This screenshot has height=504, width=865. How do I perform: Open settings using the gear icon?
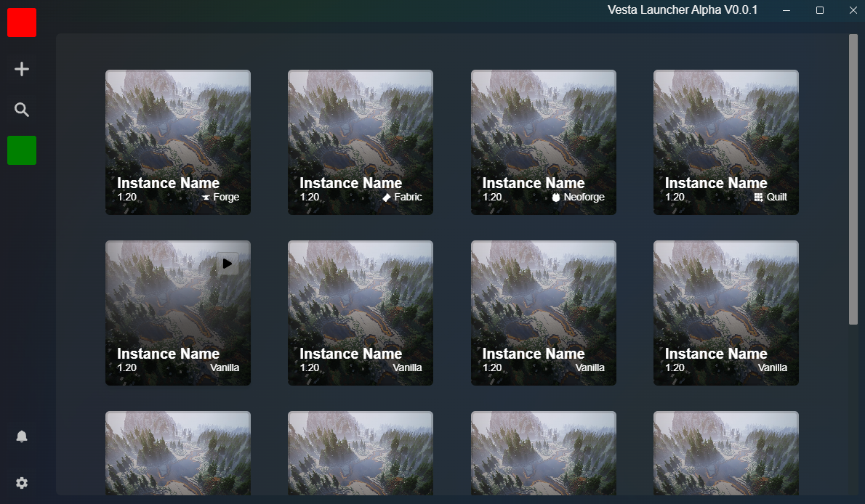tap(22, 482)
